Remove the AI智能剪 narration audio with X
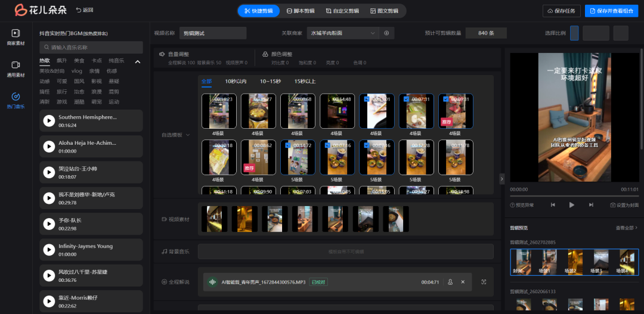Screen dimensions: 644x314 pos(463,282)
